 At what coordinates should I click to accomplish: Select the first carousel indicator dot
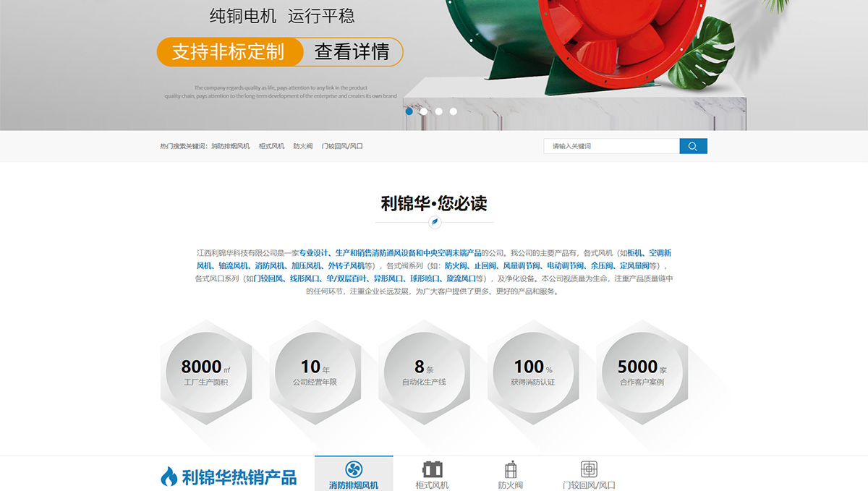click(x=409, y=111)
